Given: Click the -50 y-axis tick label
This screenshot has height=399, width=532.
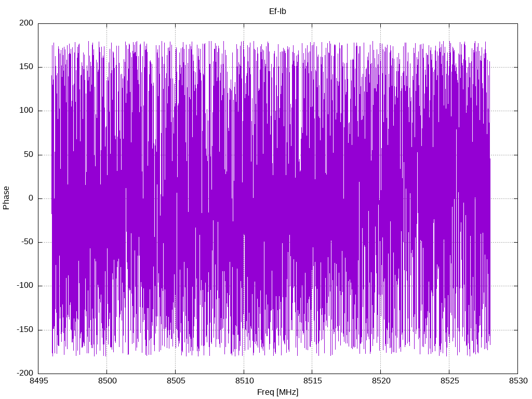Looking at the screenshot, I should click(28, 242).
